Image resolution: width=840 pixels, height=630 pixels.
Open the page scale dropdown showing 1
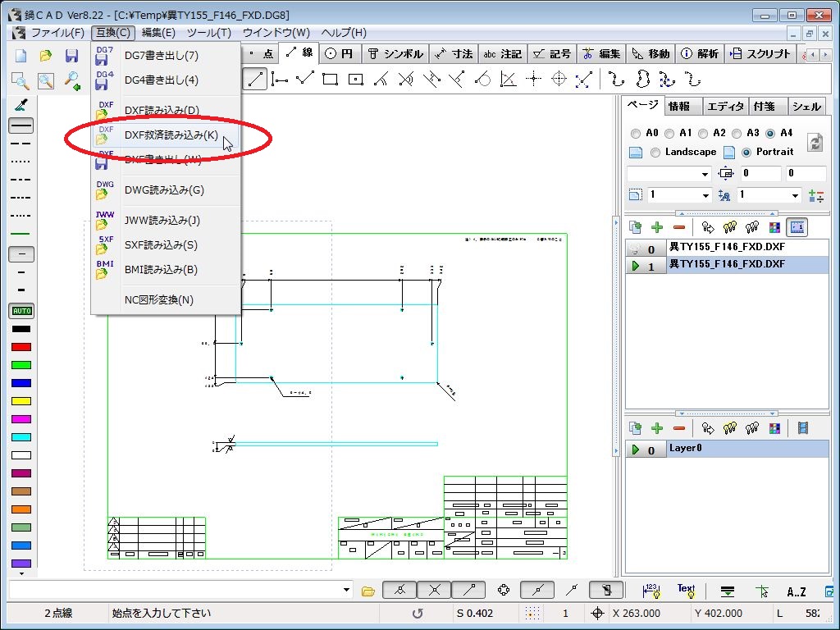[x=705, y=195]
